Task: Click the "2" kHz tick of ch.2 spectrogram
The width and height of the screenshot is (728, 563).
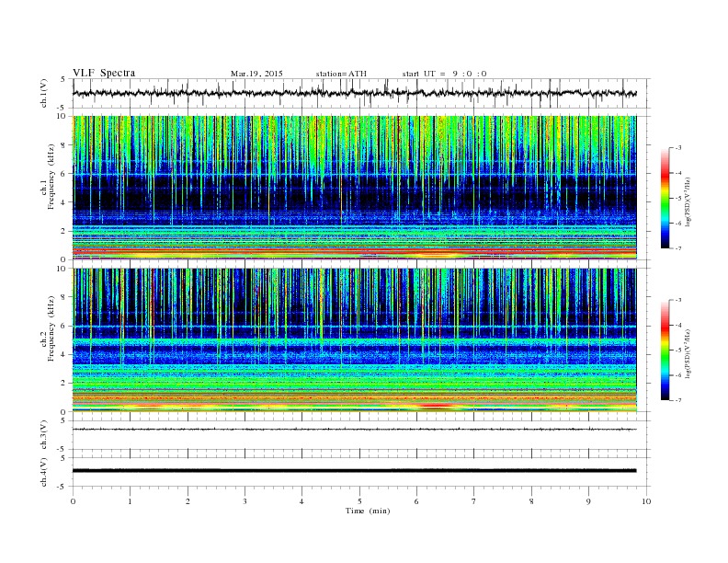Action: [63, 384]
